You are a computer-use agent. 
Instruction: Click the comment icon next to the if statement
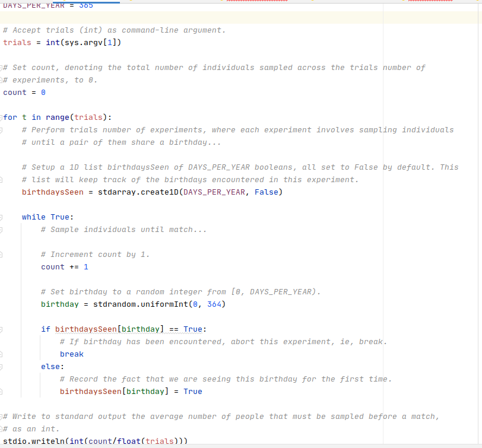[x=2, y=329]
